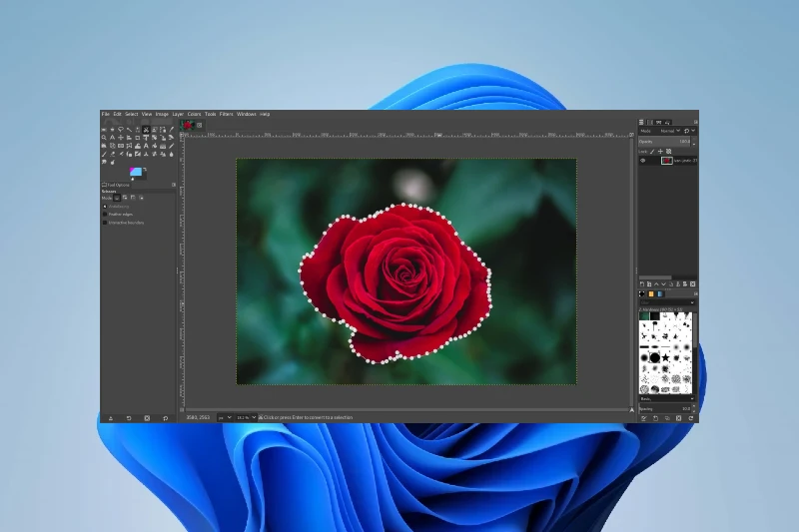Open the Select menu
Screen dimensions: 799x532
(x=132, y=114)
